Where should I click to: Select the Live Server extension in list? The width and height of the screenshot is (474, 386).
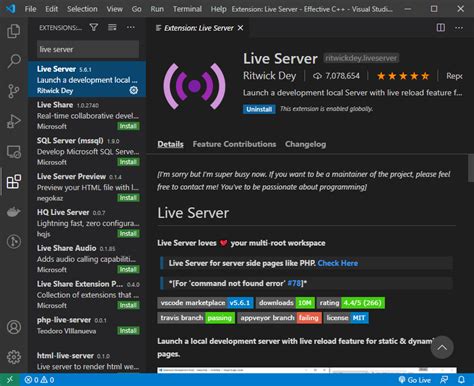[x=87, y=79]
